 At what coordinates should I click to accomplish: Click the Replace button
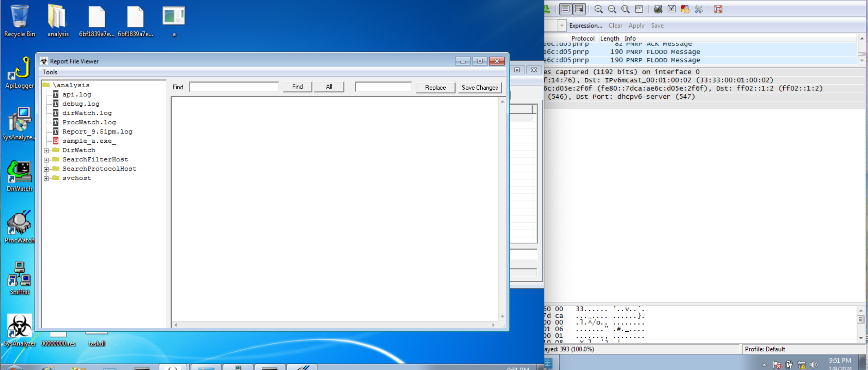[435, 88]
